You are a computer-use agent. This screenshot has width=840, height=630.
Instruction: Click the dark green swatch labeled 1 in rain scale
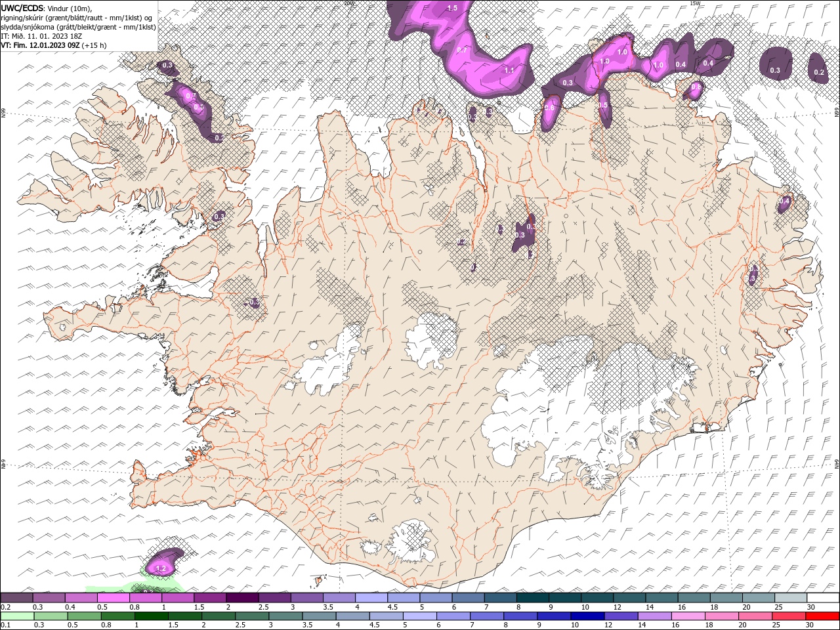click(152, 616)
